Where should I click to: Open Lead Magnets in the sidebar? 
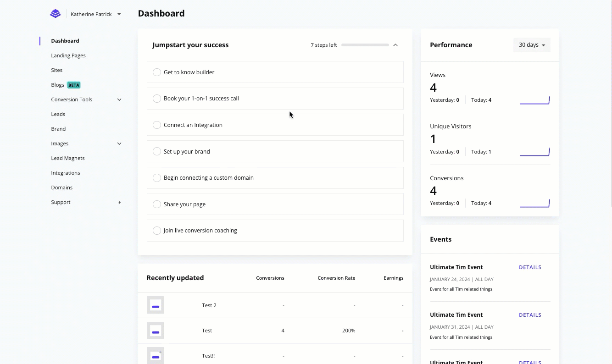tap(68, 158)
